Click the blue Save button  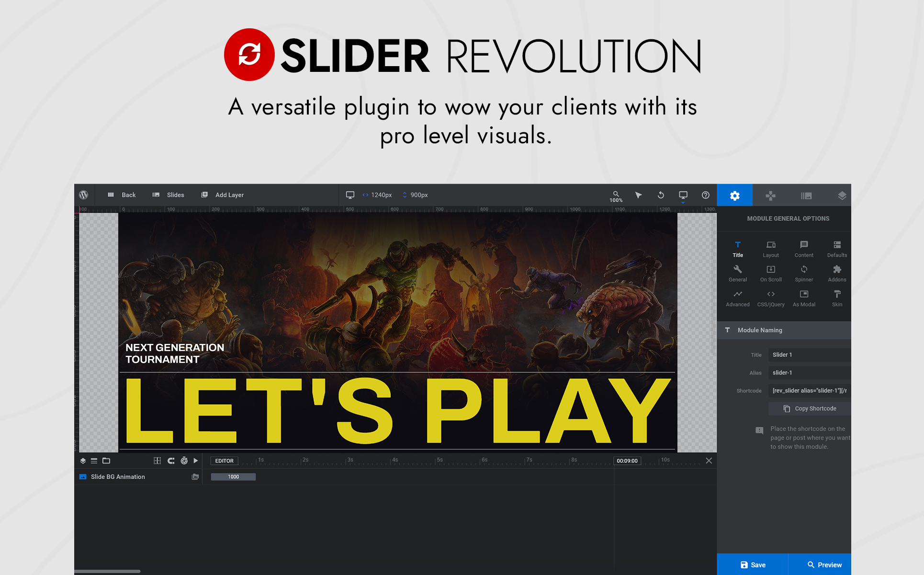[x=752, y=564]
